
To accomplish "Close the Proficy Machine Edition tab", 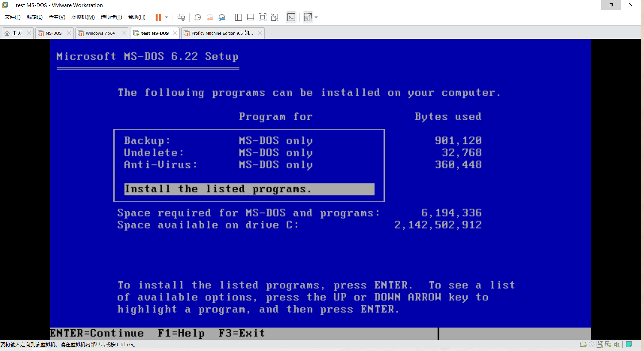I will pyautogui.click(x=260, y=33).
